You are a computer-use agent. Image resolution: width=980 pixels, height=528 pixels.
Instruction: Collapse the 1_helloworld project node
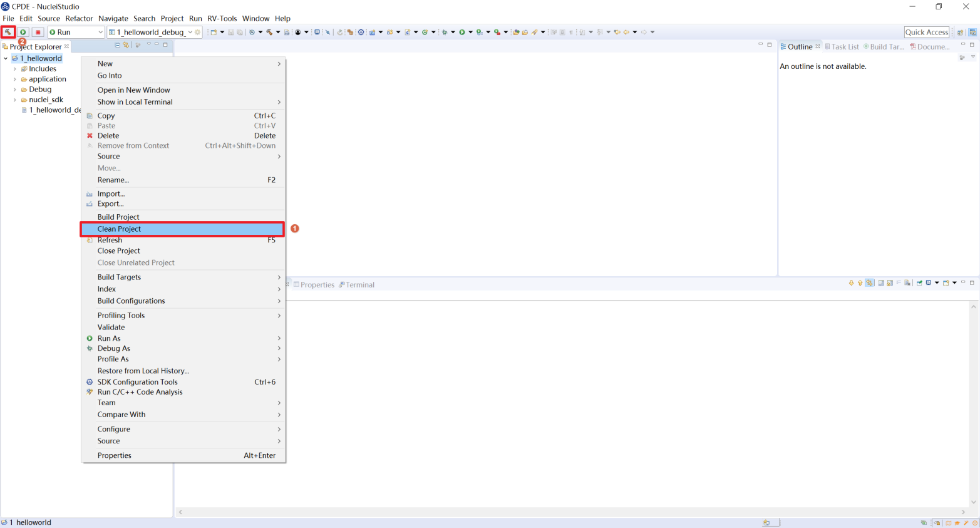pyautogui.click(x=6, y=58)
